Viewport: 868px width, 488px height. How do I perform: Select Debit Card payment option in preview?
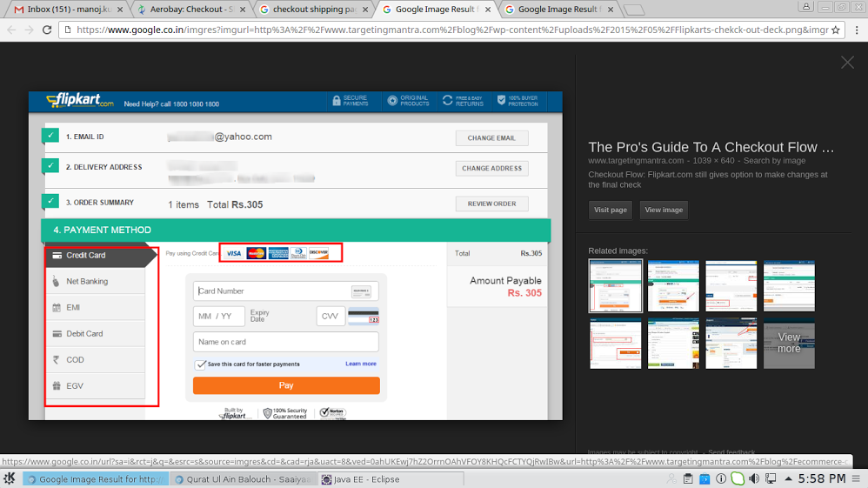(x=96, y=333)
